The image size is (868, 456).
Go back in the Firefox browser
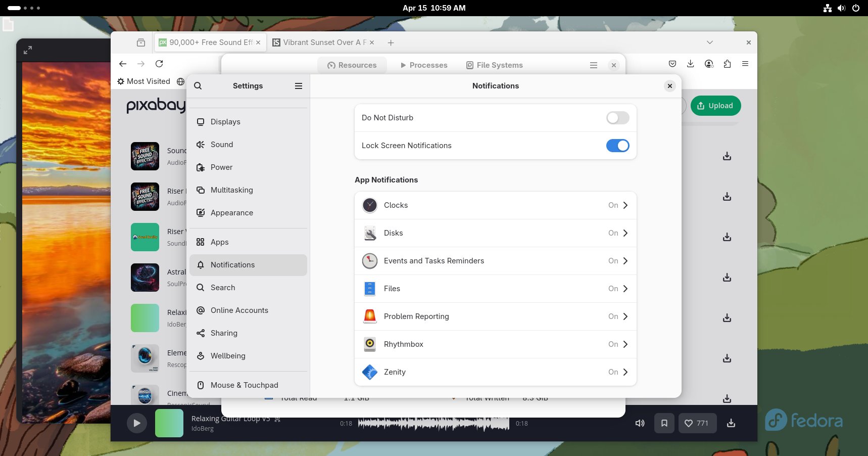click(123, 64)
